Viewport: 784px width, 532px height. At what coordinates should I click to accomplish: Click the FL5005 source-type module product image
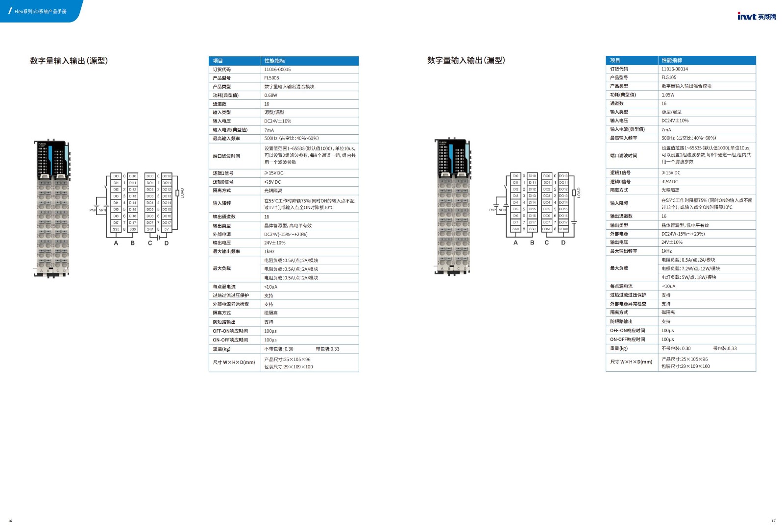[x=51, y=209]
